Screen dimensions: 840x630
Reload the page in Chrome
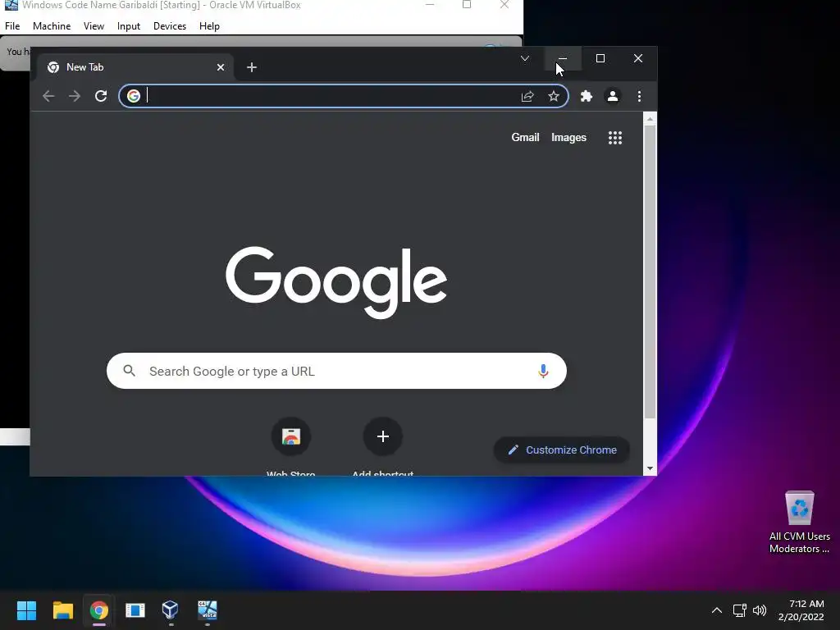point(101,97)
